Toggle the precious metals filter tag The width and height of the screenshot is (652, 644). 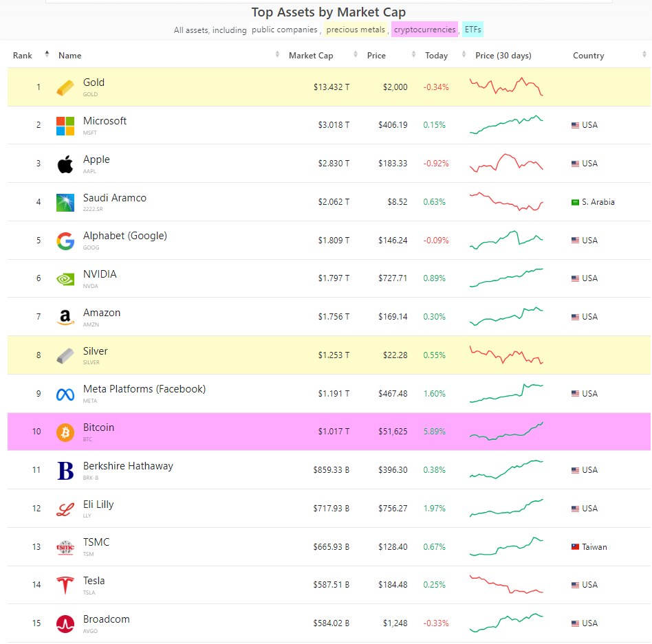(356, 30)
